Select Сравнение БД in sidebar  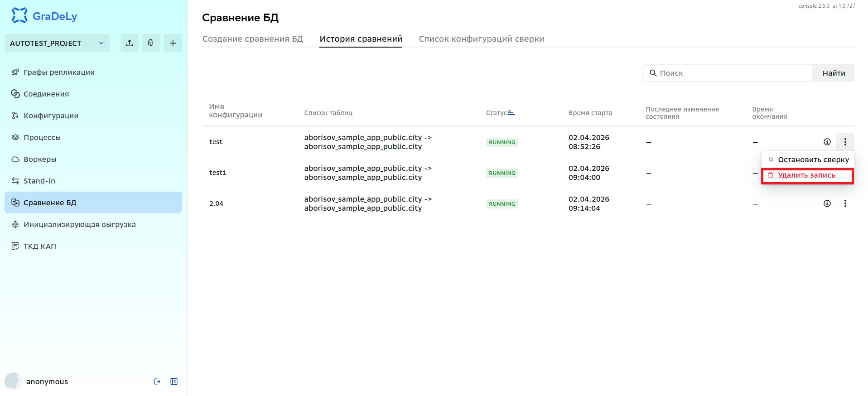(93, 203)
